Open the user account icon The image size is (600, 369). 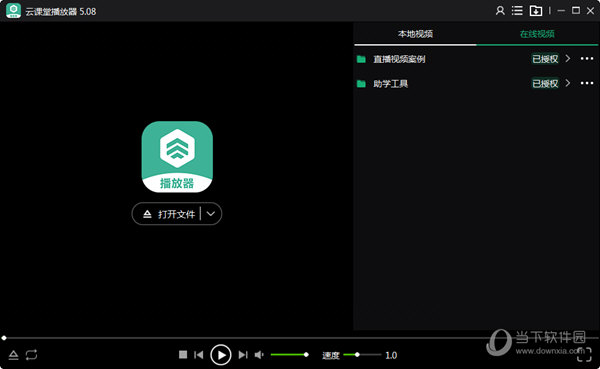(x=500, y=10)
